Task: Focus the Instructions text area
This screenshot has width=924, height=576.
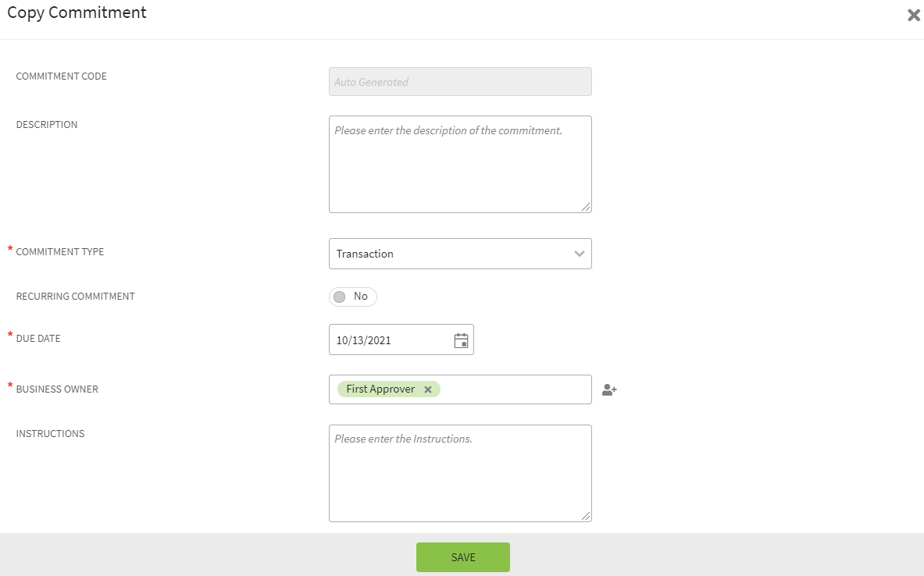Action: pyautogui.click(x=460, y=473)
